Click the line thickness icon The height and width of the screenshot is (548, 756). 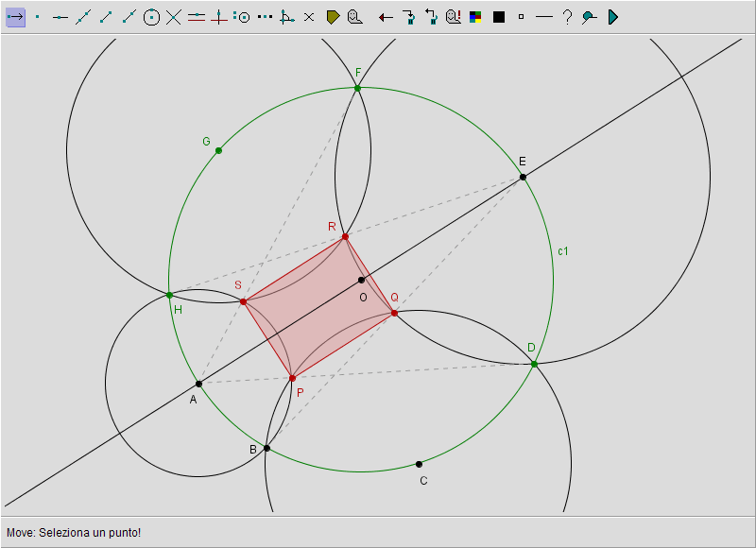[x=544, y=17]
